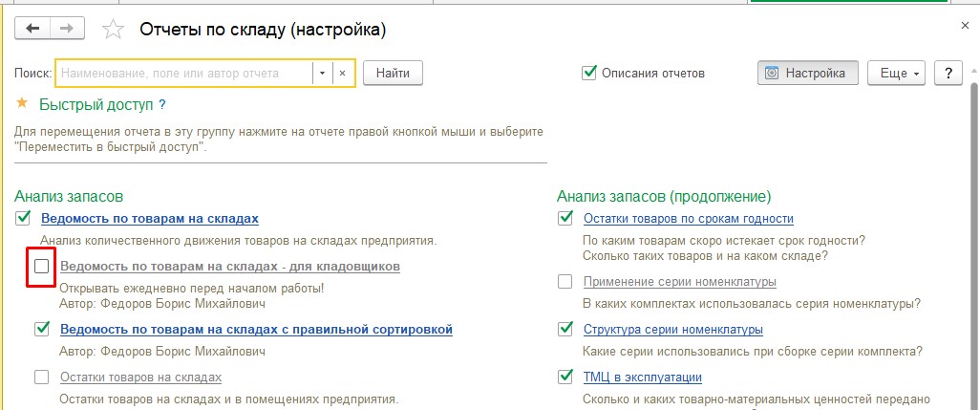This screenshot has width=980, height=410.
Task: Uncheck 'Описания отчетов' checkbox
Action: coord(589,73)
